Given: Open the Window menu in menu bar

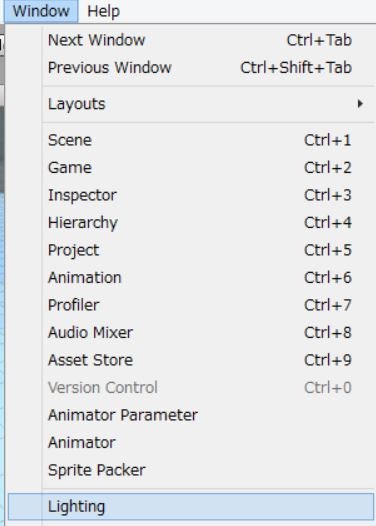Looking at the screenshot, I should point(41,11).
